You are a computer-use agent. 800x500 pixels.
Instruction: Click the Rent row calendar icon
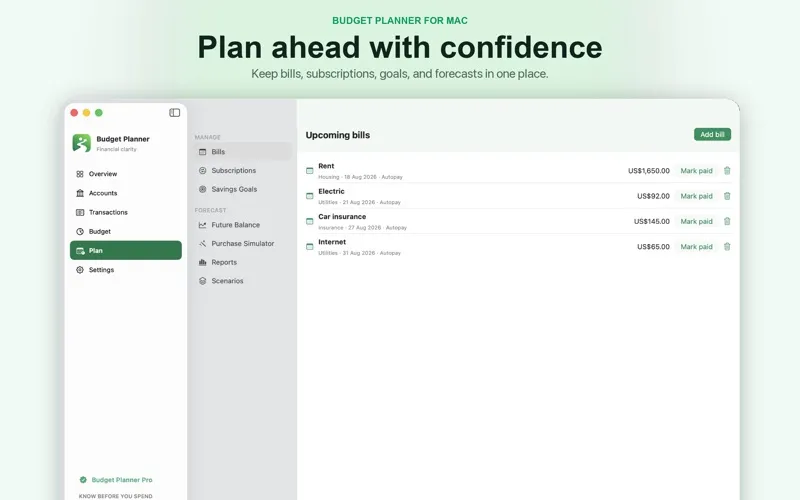coord(310,170)
